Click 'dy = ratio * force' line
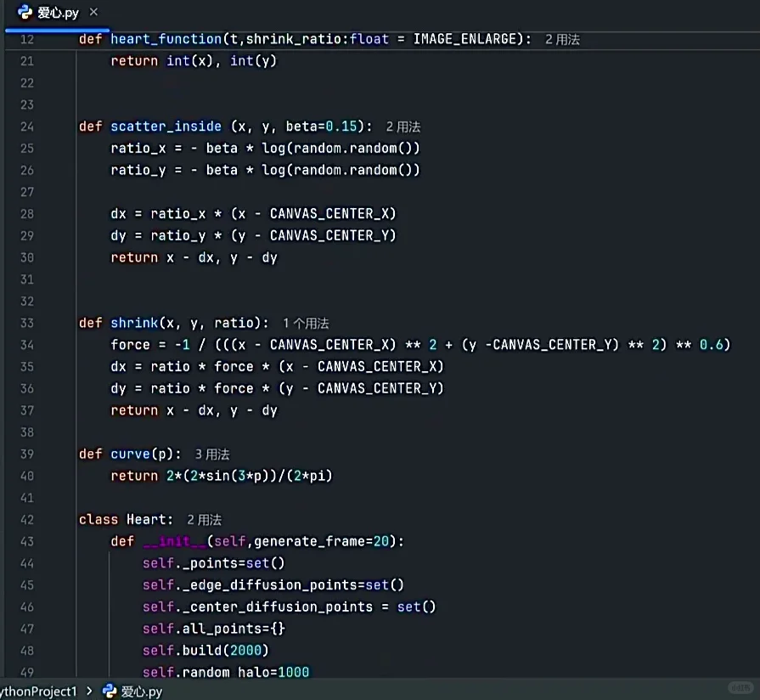 [x=277, y=388]
